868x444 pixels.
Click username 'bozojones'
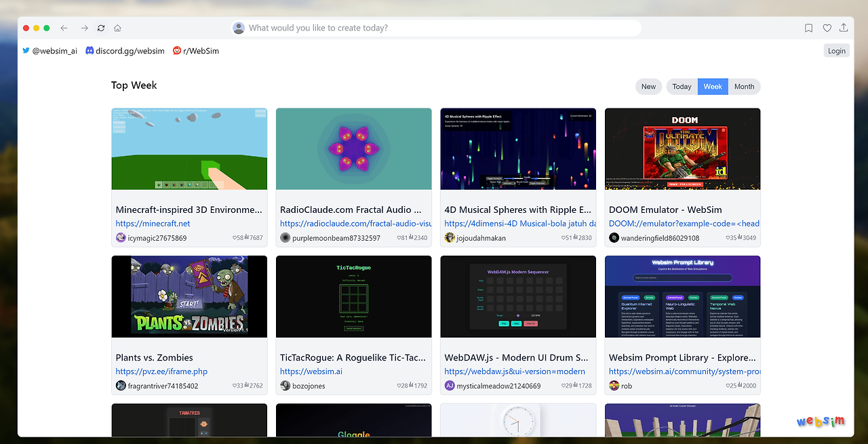click(x=309, y=386)
